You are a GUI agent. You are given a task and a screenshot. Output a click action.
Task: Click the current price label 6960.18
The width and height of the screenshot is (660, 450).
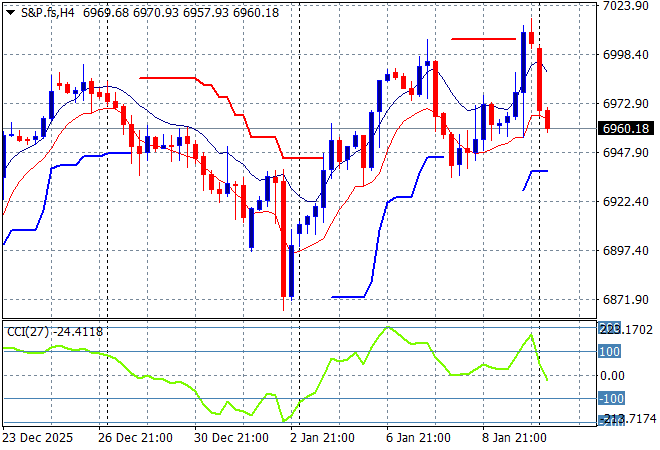pyautogui.click(x=626, y=128)
